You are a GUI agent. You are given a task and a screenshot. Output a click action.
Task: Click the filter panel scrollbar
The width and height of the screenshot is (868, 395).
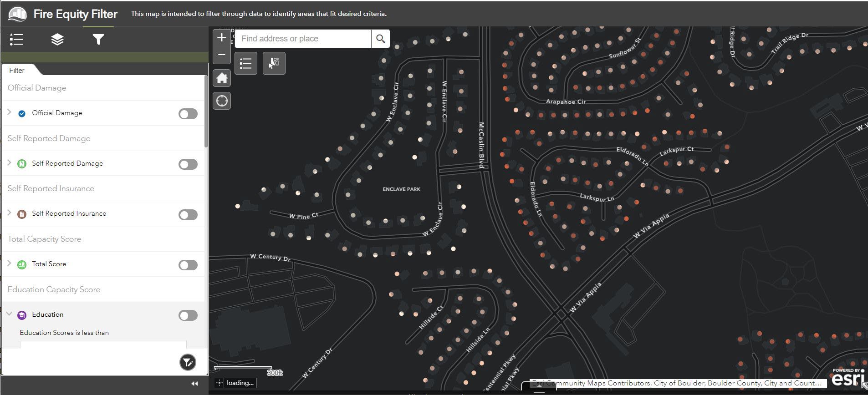(206, 111)
